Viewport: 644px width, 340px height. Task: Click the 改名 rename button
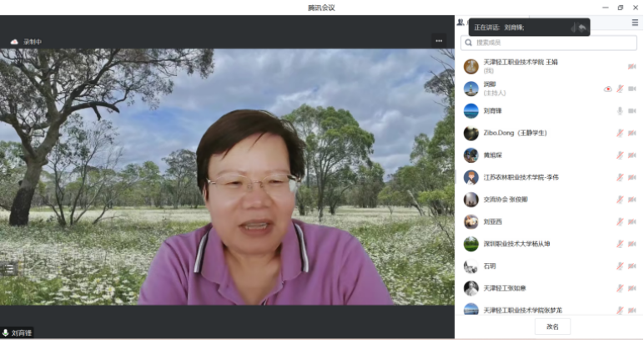552,327
